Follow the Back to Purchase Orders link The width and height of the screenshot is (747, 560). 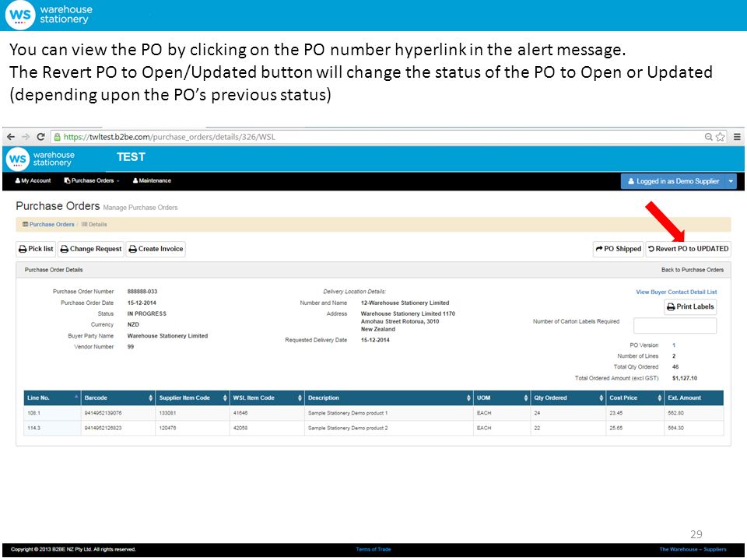click(693, 270)
